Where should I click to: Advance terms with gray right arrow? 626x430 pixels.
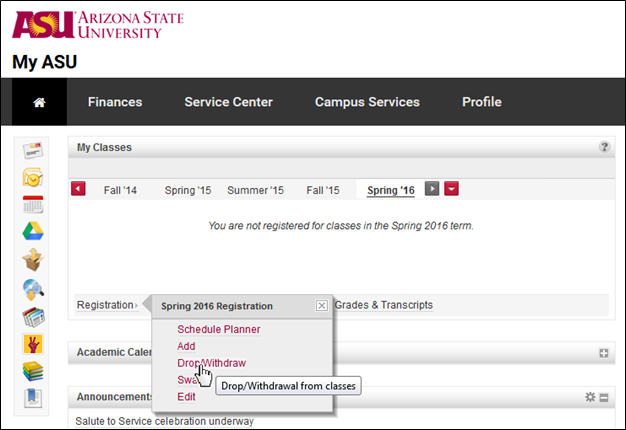point(432,188)
